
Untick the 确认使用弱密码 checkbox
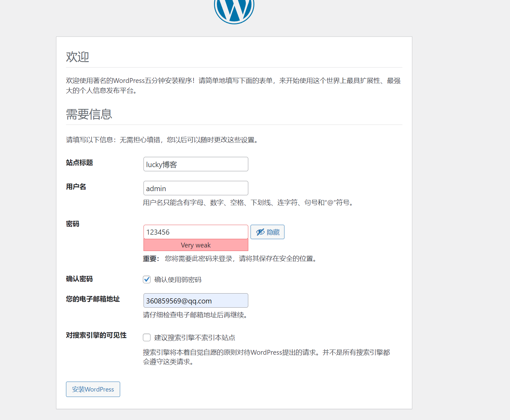tap(147, 279)
